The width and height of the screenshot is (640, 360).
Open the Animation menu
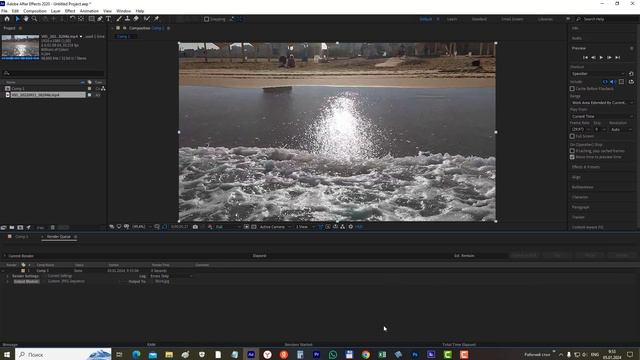pos(89,11)
